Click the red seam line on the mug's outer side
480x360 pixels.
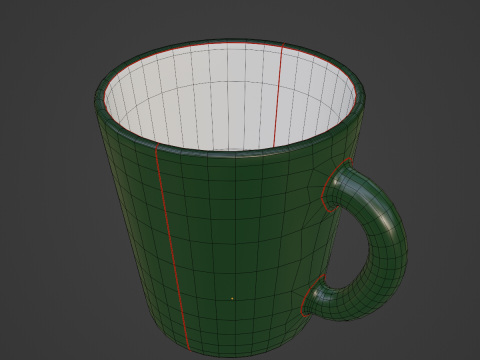pos(172,247)
